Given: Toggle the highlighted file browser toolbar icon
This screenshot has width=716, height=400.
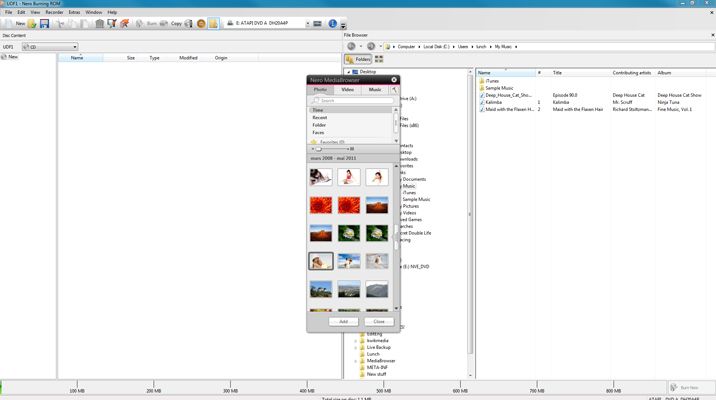Looking at the screenshot, I should pyautogui.click(x=213, y=23).
